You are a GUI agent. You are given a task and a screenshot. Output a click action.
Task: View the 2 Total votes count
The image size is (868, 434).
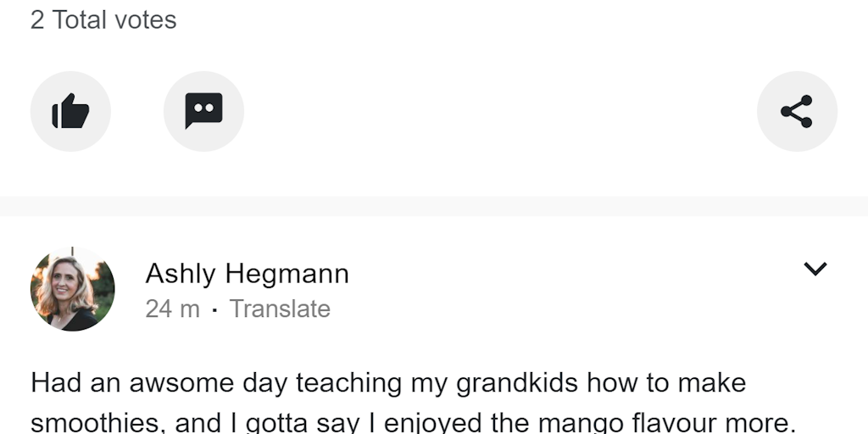pyautogui.click(x=103, y=20)
